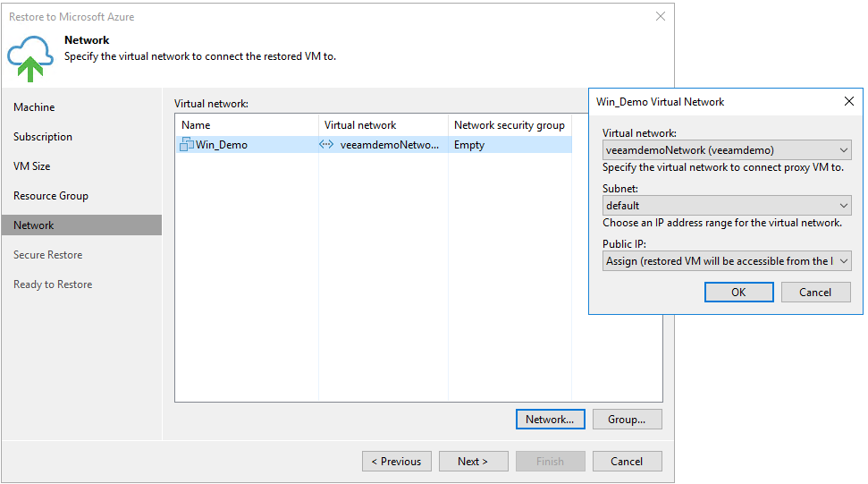This screenshot has height=484, width=868.
Task: Switch to the Subscription step
Action: click(x=43, y=137)
